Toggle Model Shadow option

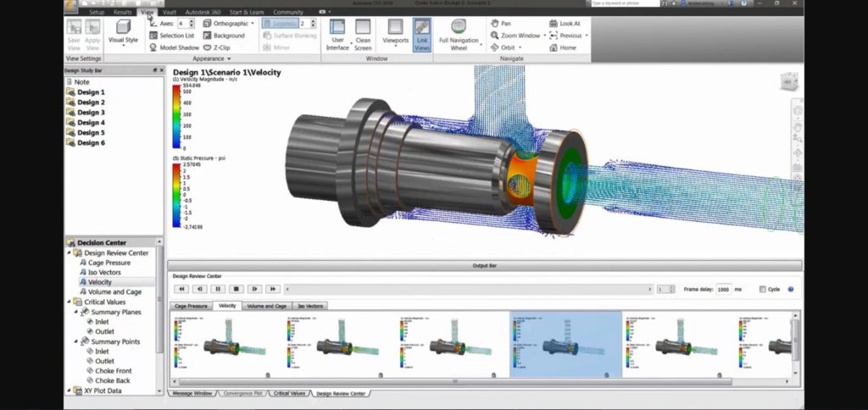(175, 47)
